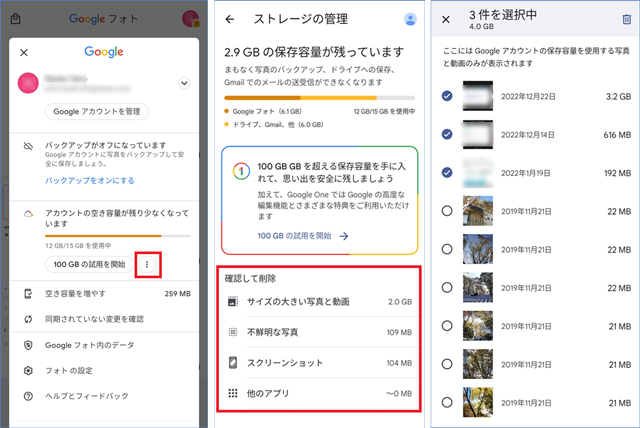
Task: Click the 2.0 GB size value
Action: (400, 302)
